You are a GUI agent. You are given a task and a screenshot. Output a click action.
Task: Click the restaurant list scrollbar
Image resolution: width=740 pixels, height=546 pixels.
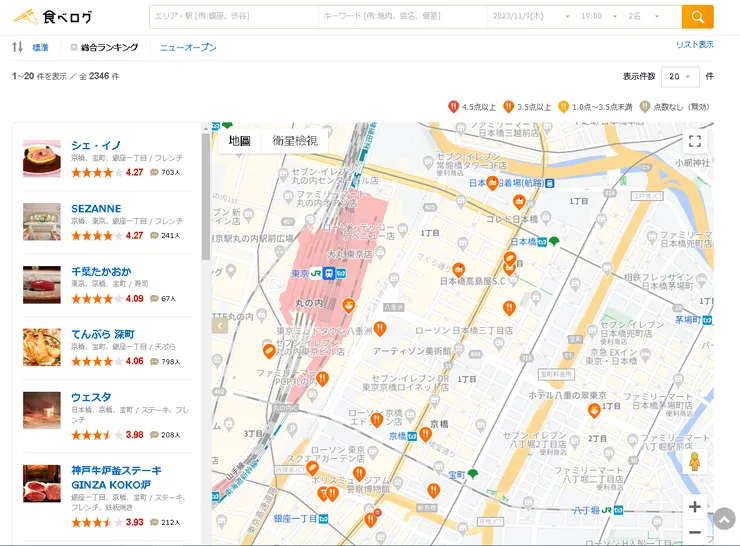(206, 197)
